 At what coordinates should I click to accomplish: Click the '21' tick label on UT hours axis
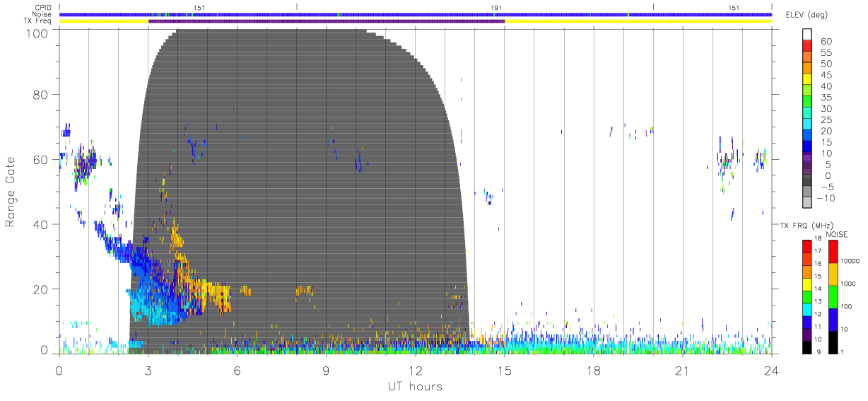tap(683, 371)
